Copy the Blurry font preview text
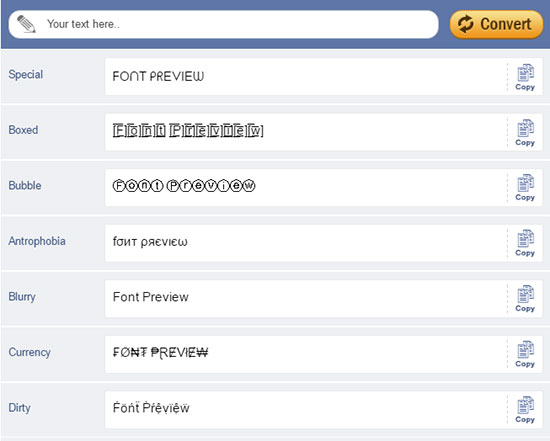 coord(525,299)
